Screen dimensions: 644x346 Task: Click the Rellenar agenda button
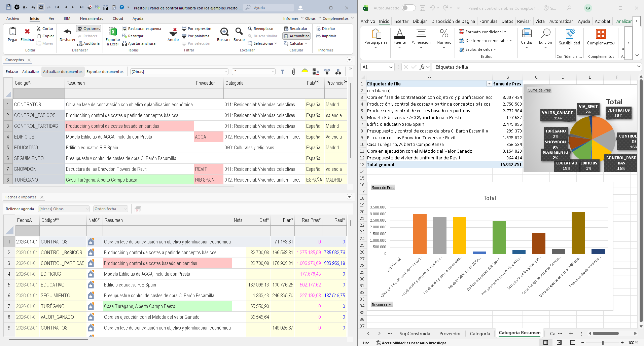(x=20, y=209)
